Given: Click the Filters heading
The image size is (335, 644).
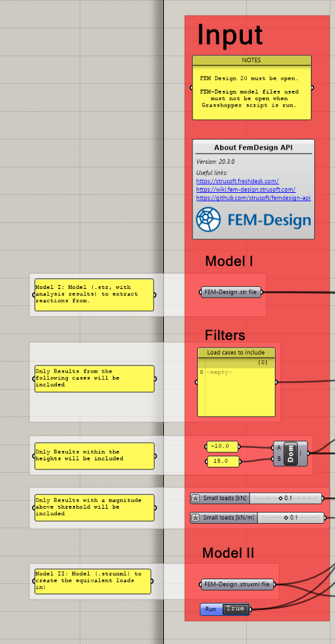Looking at the screenshot, I should 225,335.
